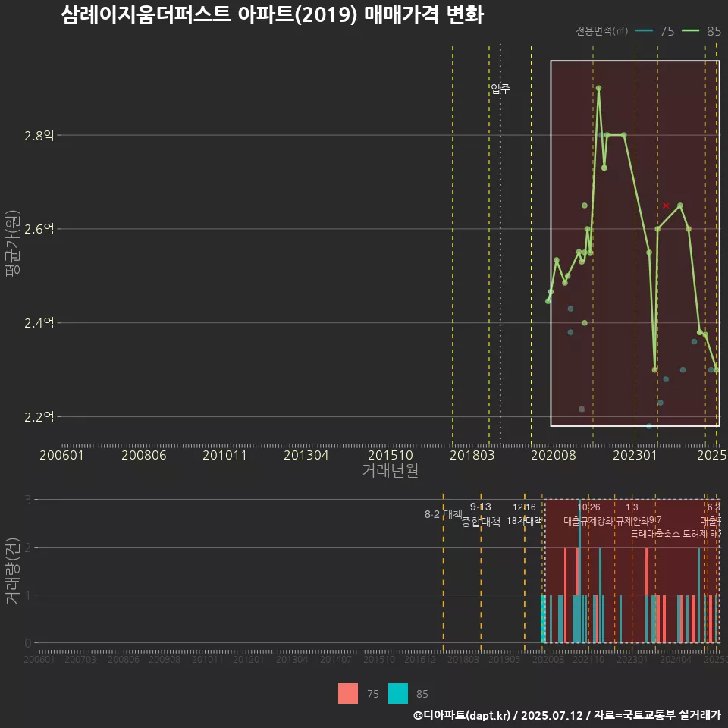The height and width of the screenshot is (728, 728).
Task: Click 202301 on the price chart x-axis
Action: coord(635,455)
